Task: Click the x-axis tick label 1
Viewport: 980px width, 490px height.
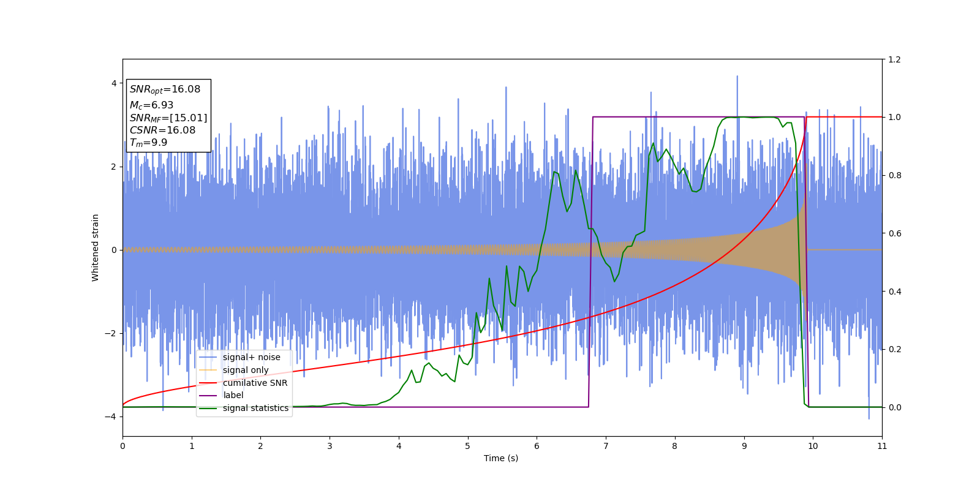Action: click(192, 446)
